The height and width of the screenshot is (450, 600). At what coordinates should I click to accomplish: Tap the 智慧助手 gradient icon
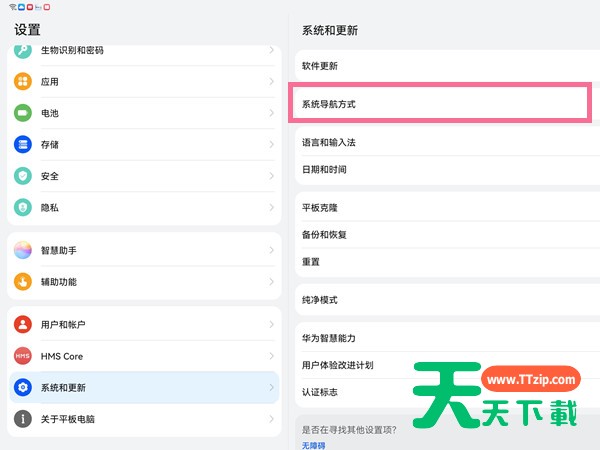point(23,251)
